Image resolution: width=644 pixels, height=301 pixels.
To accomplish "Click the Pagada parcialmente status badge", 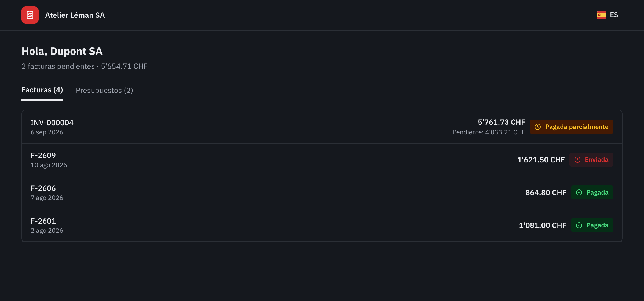I will [x=571, y=127].
